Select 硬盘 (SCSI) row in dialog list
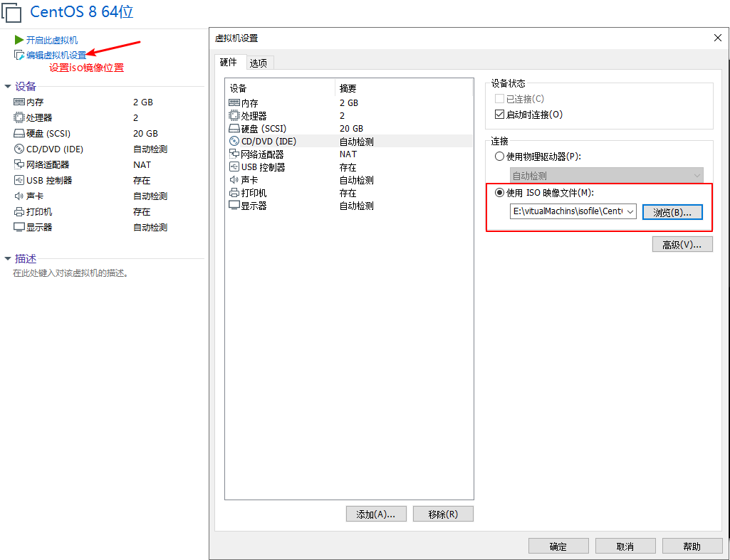The width and height of the screenshot is (730, 560). pyautogui.click(x=349, y=128)
